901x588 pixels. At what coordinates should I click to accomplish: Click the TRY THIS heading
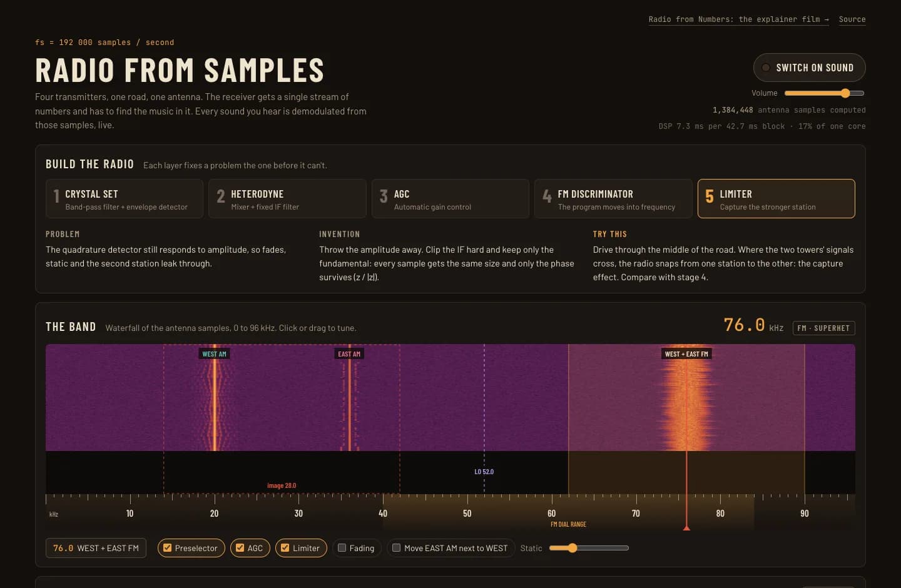610,234
